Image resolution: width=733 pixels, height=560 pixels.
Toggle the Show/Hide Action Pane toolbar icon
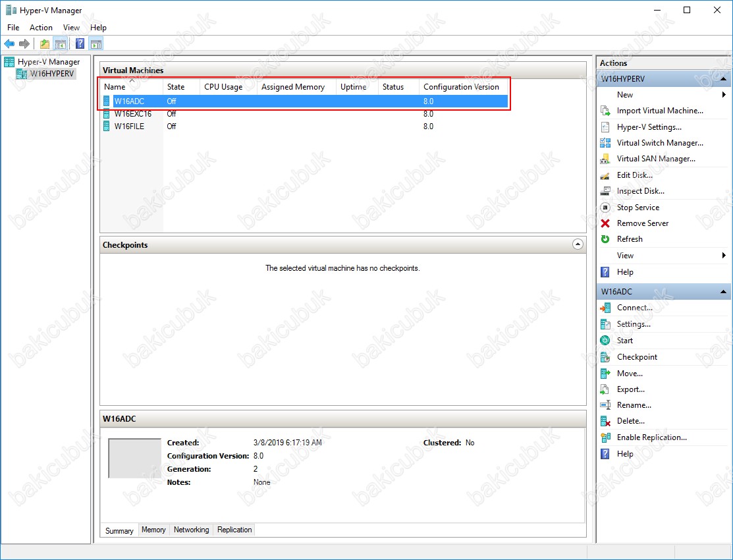click(x=96, y=44)
